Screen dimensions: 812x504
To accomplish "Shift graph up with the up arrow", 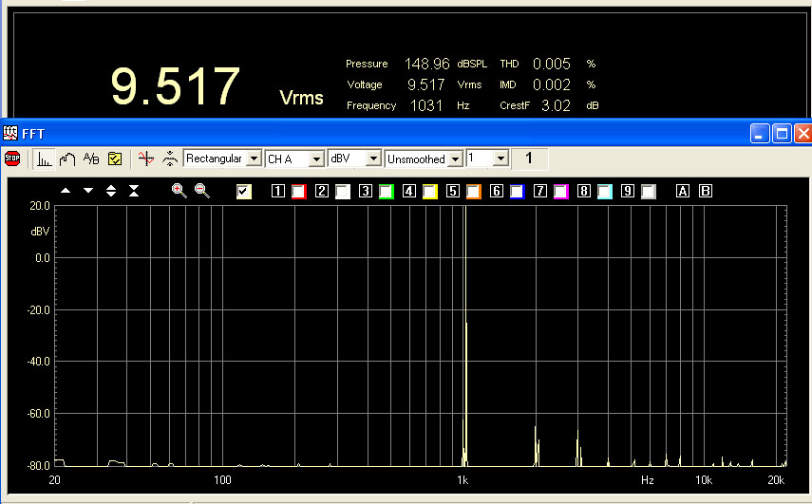I will [x=66, y=191].
